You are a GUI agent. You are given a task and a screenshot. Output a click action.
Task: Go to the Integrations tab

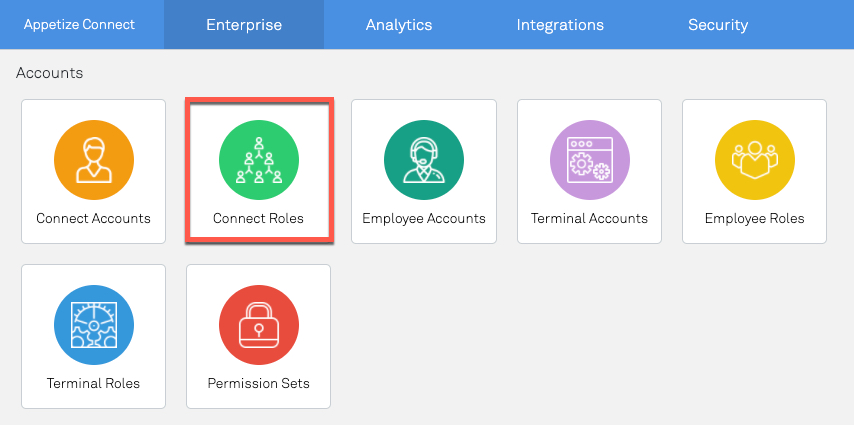[x=560, y=25]
